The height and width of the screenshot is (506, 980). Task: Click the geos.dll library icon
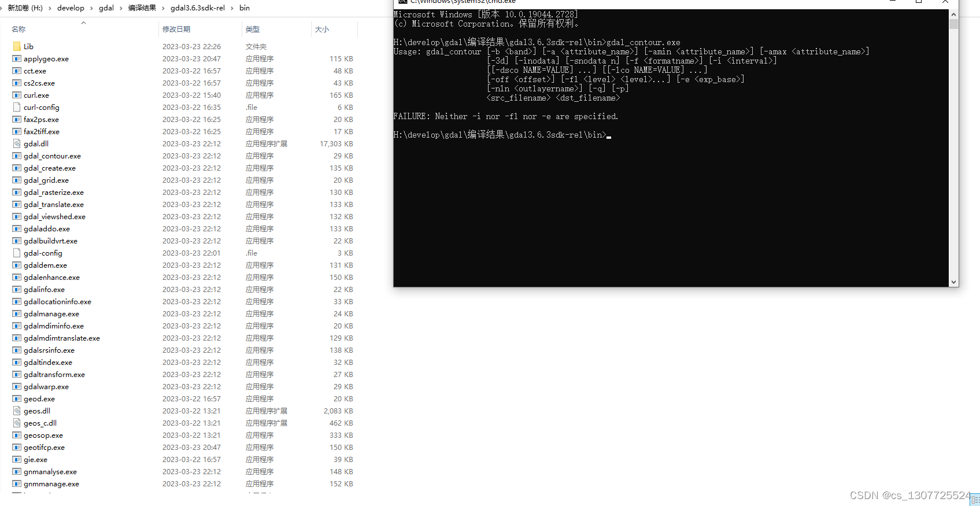[17, 411]
